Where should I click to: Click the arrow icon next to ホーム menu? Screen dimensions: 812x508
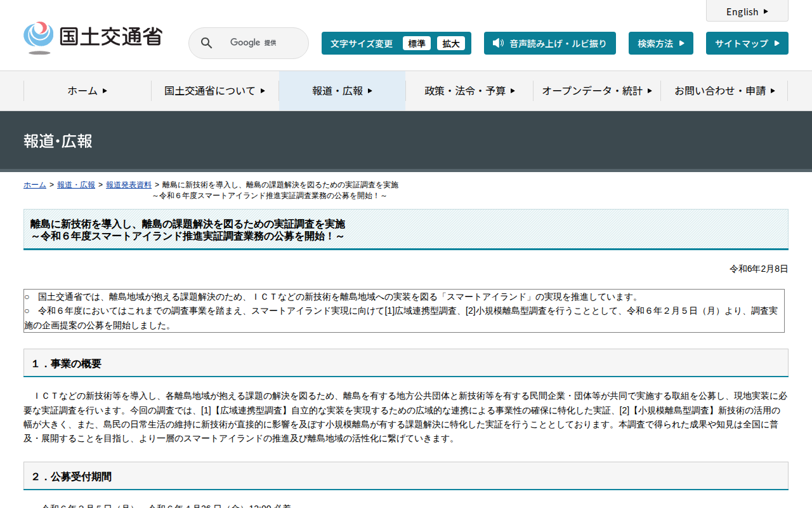(105, 91)
